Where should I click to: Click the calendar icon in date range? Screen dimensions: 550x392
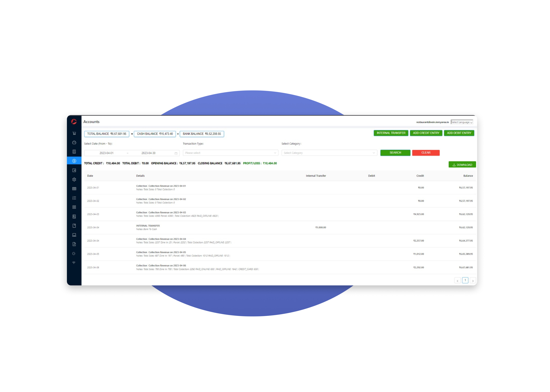point(176,153)
